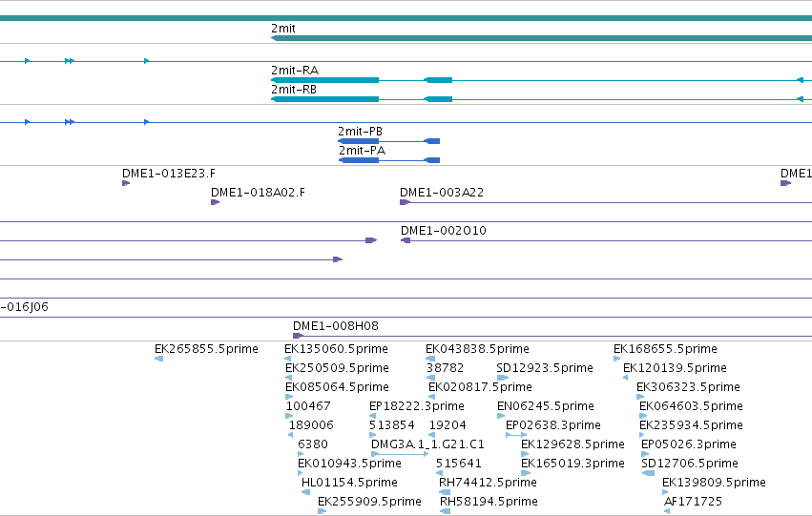Image resolution: width=812 pixels, height=516 pixels.
Task: Select the DME1-002O10 clone label
Action: (444, 231)
